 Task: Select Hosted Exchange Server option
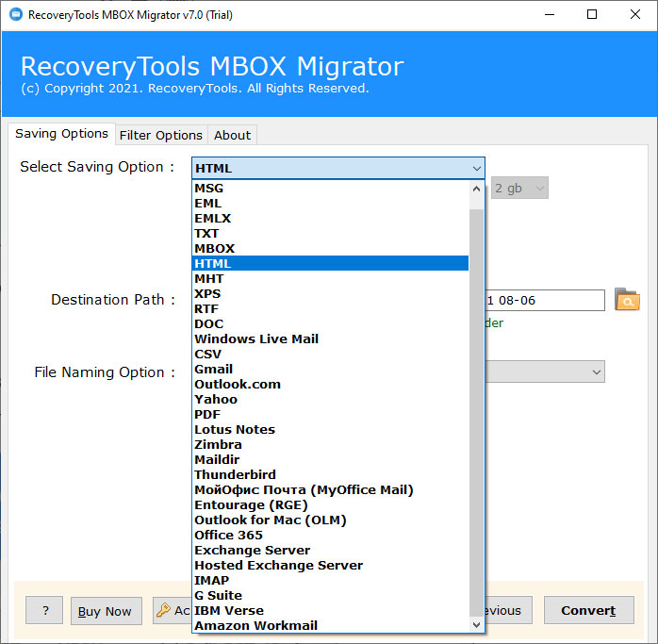coord(330,566)
